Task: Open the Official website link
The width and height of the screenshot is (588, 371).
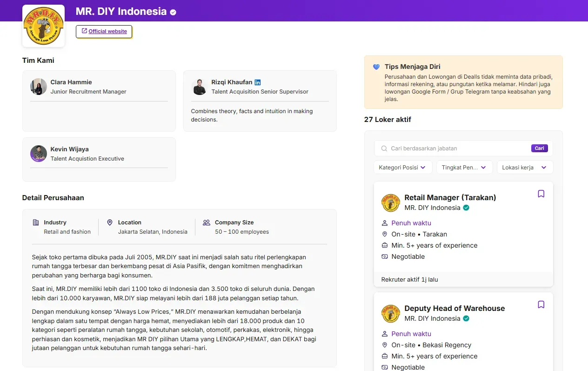Action: pyautogui.click(x=104, y=31)
